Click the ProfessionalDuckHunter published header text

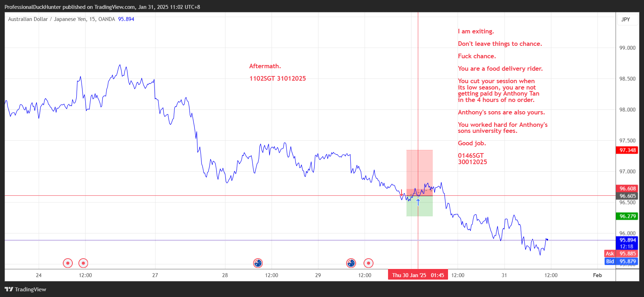point(102,7)
